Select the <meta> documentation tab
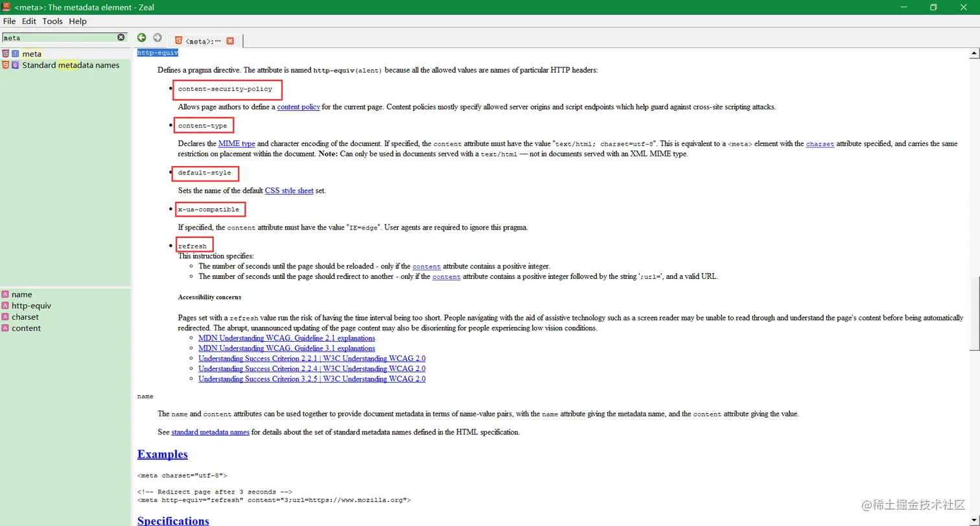Viewport: 980px width, 526px height. pos(204,41)
